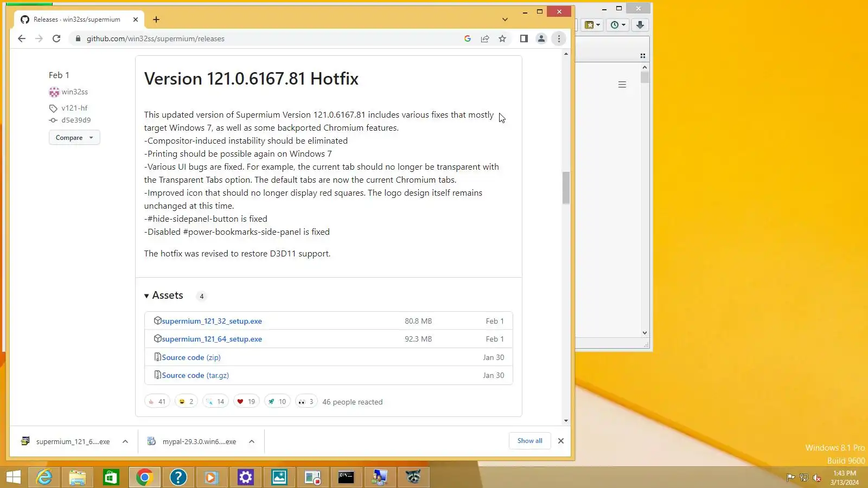The width and height of the screenshot is (868, 488).
Task: Open Action Center flag in system tray
Action: click(x=791, y=478)
